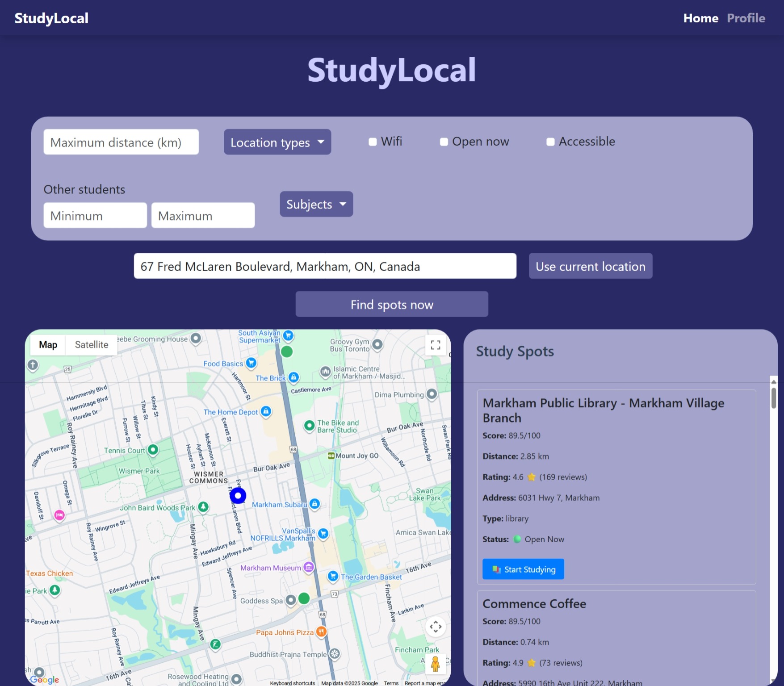Image resolution: width=784 pixels, height=686 pixels.
Task: Expand the Location types dropdown
Action: click(277, 142)
